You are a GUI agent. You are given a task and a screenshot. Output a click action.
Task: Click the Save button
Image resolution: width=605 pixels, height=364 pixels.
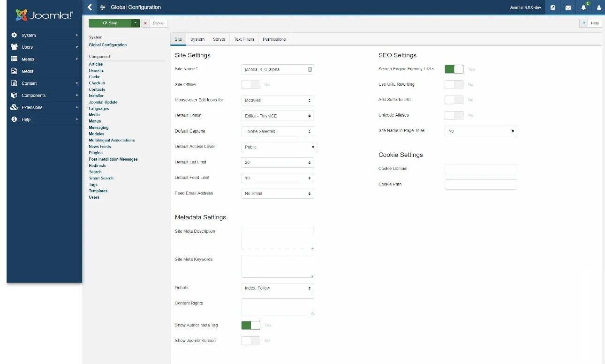point(110,22)
